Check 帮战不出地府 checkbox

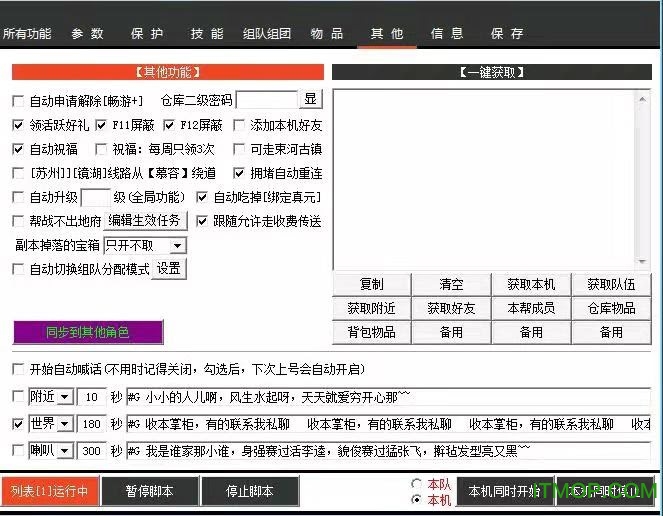18,221
